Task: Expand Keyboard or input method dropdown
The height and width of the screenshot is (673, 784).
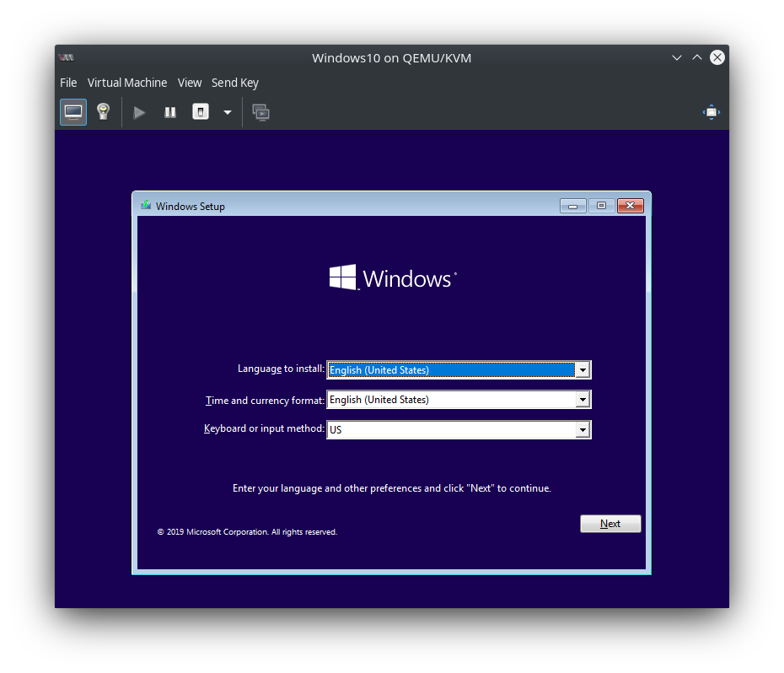Action: (583, 430)
